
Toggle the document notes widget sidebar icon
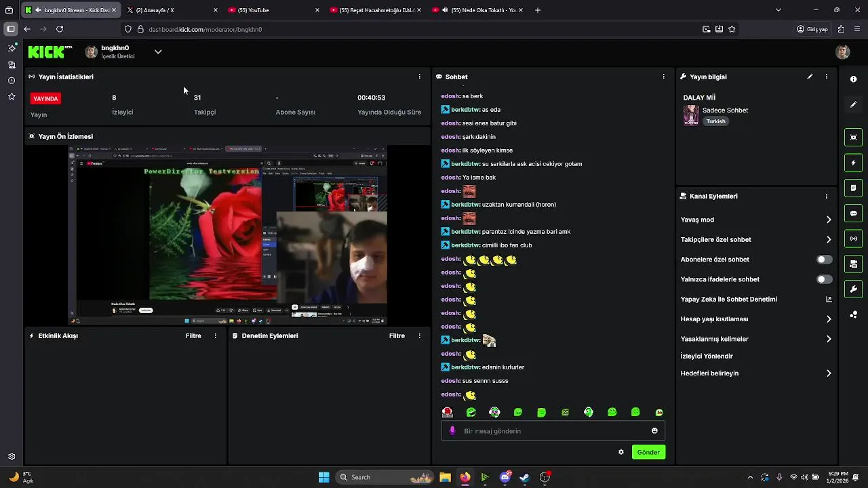point(853,188)
